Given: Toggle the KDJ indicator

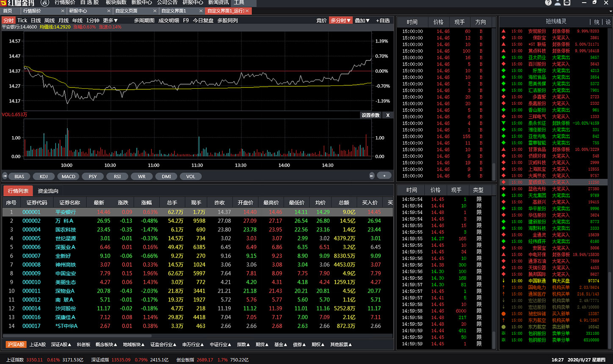Looking at the screenshot, I should pos(44,177).
